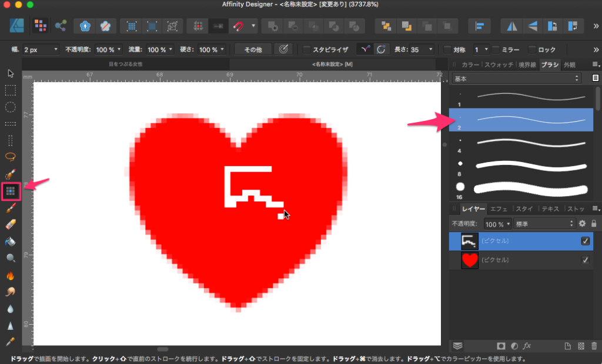Screen dimensions: 602x364
Task: Toggle visibility of the heart layer
Action: click(585, 260)
